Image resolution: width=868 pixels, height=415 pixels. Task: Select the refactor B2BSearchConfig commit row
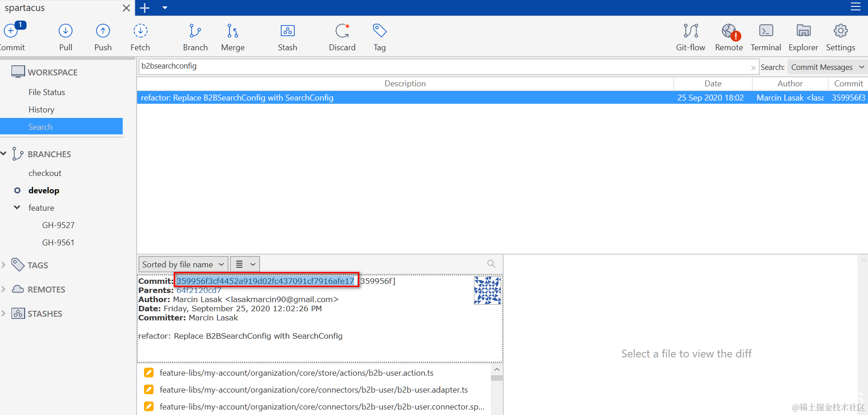[x=502, y=98]
